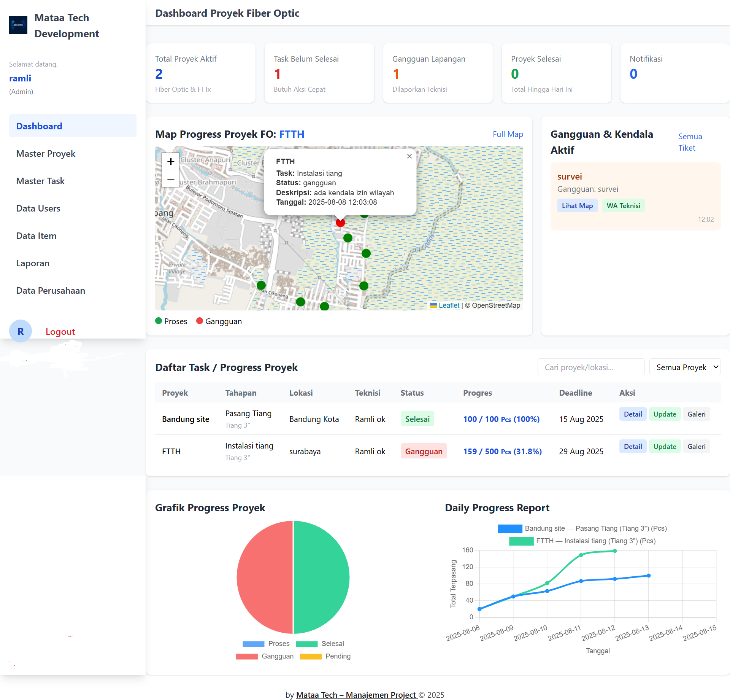Click the round R user avatar
730x700 pixels.
tap(21, 331)
